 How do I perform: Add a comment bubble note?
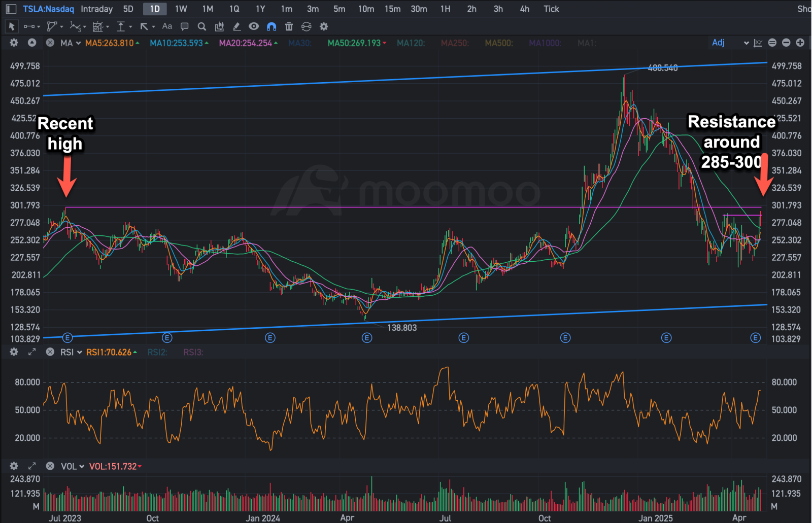tap(185, 26)
